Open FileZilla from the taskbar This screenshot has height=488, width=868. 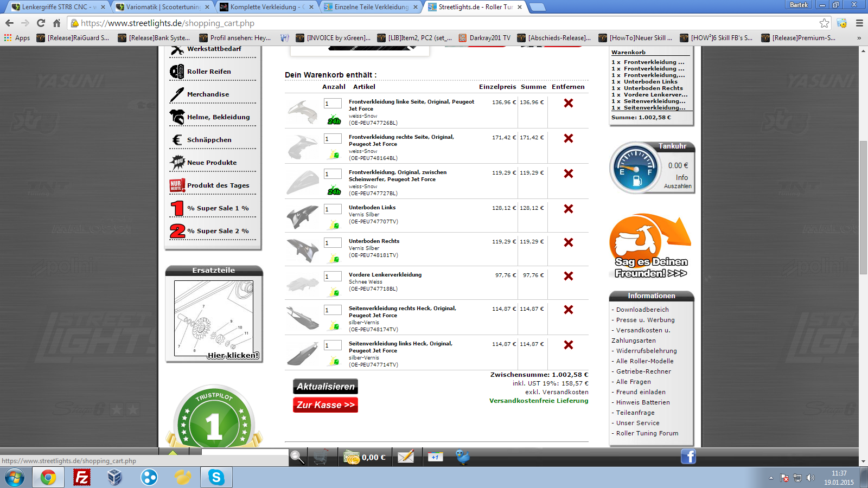click(82, 477)
